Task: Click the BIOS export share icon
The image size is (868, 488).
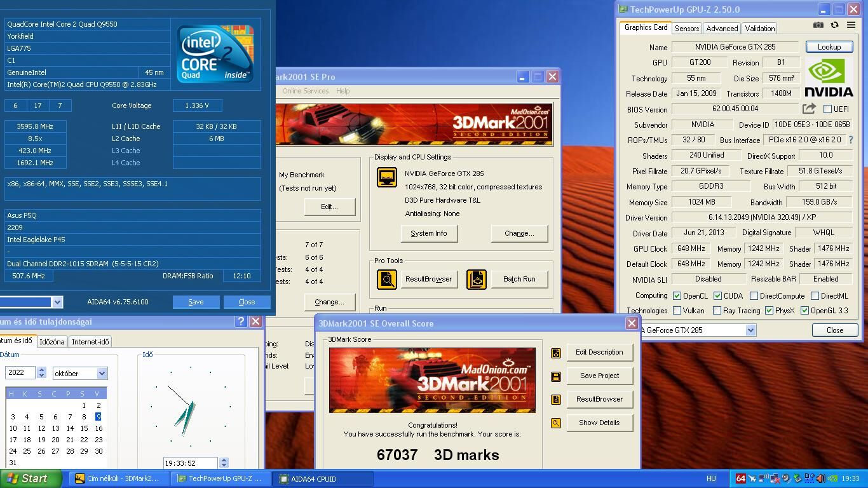Action: click(x=809, y=109)
